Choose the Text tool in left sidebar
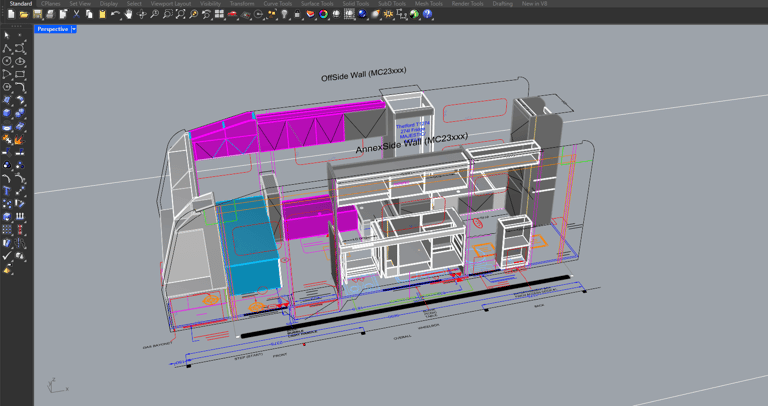768x406 pixels. click(7, 190)
